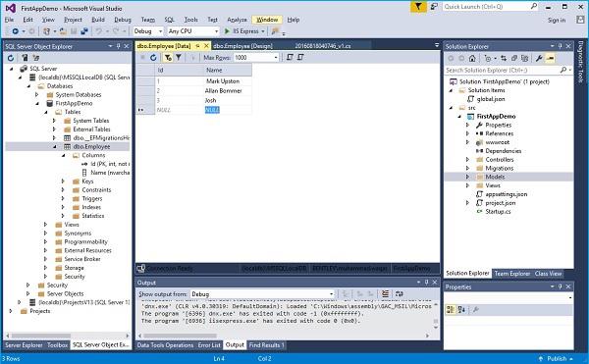The height and width of the screenshot is (364, 589).
Task: Open the Diagnostic Tools side tab
Action: pyautogui.click(x=581, y=62)
